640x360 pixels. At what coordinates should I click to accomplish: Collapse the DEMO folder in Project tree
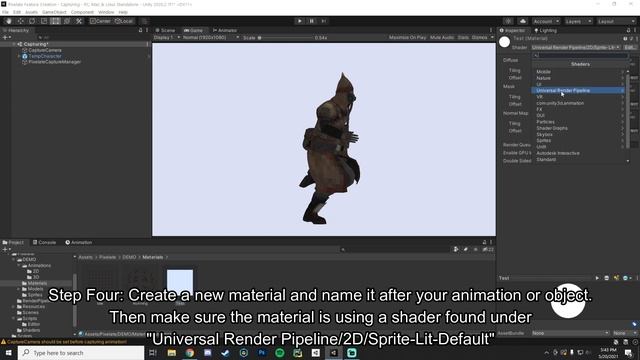pos(13,260)
